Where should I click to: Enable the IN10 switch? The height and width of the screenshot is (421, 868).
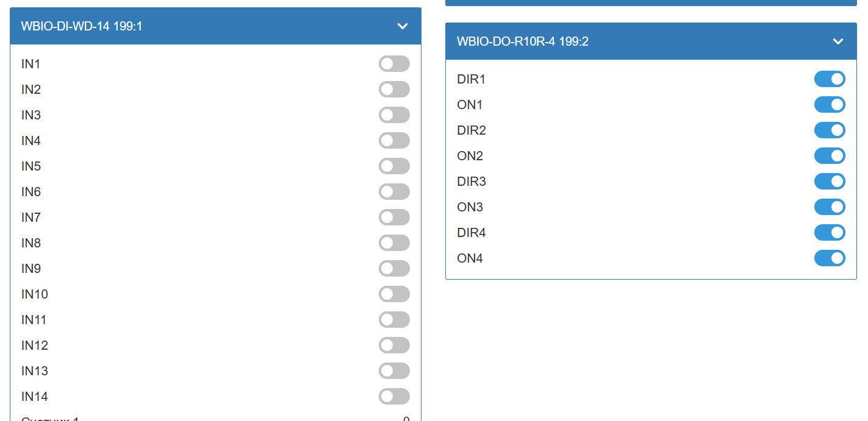(394, 294)
